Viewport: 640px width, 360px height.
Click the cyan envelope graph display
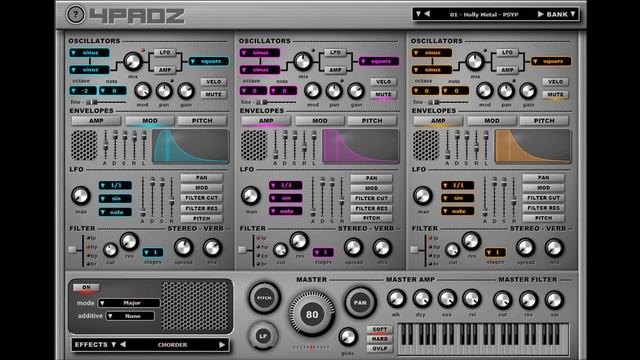191,146
